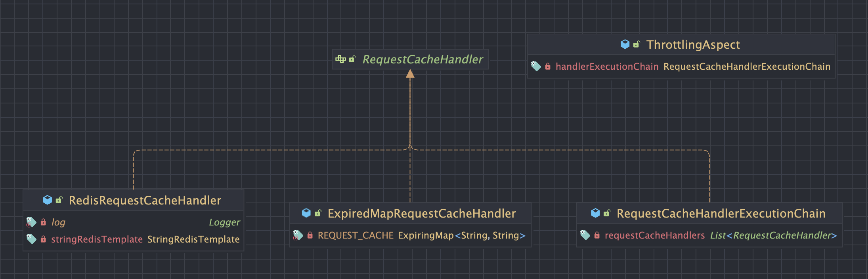Click the RedisRequestCacheHandler class icon
The image size is (868, 279).
tap(48, 200)
